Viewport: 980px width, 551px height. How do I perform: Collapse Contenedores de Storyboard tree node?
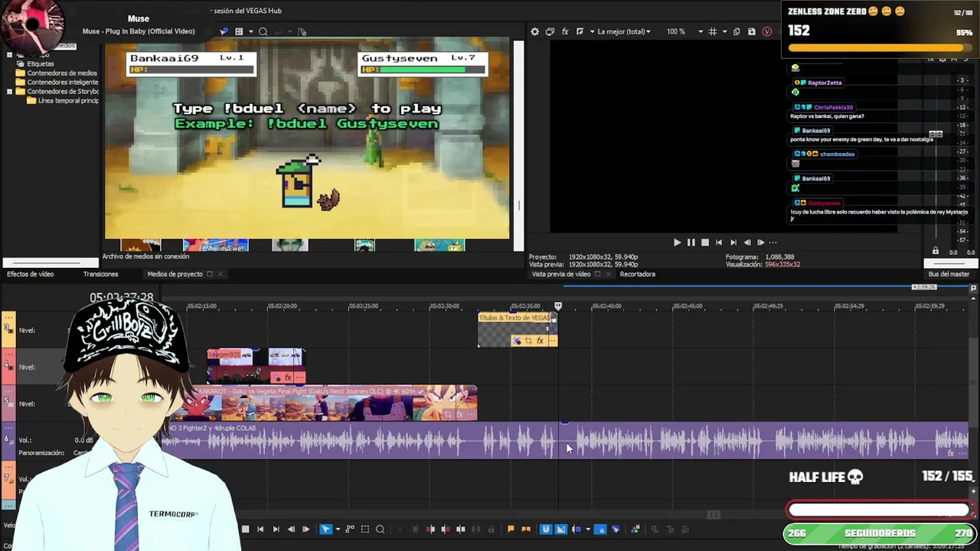9,92
